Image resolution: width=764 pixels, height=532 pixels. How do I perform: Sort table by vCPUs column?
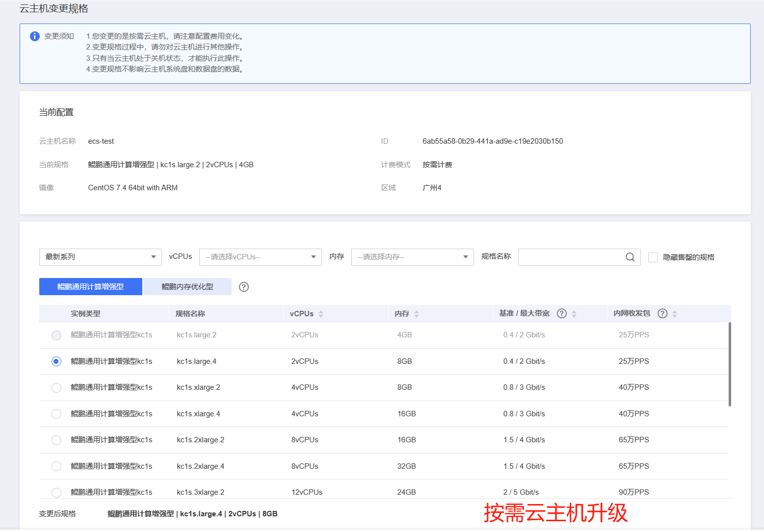[x=321, y=314]
